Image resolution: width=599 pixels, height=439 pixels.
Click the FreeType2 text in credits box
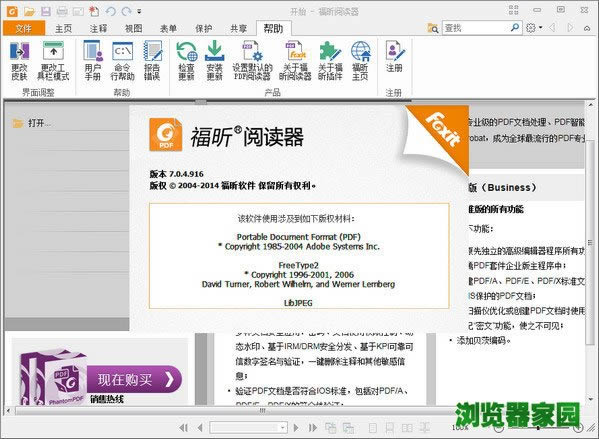tap(298, 265)
